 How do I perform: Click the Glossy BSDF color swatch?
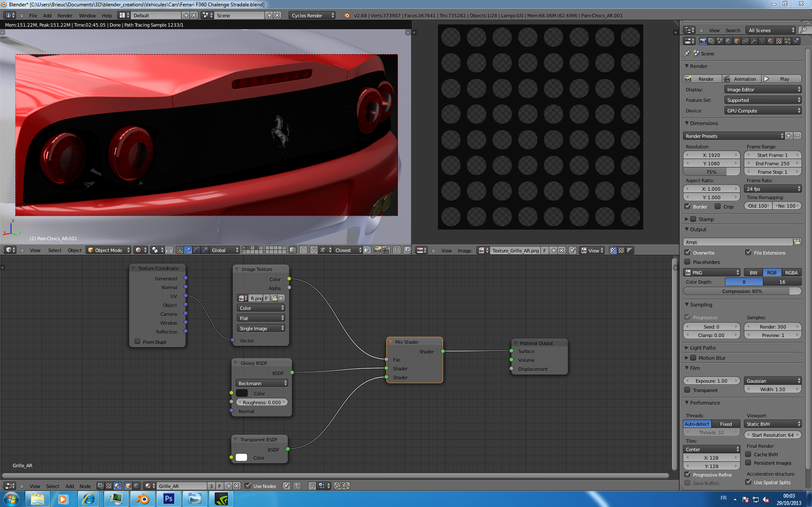[x=241, y=393]
